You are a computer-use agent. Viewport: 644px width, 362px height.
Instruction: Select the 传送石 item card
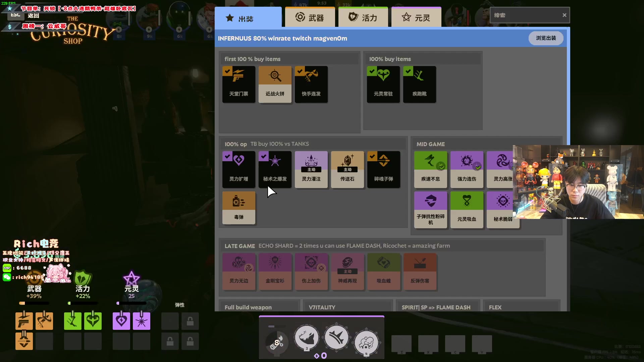pyautogui.click(x=347, y=169)
